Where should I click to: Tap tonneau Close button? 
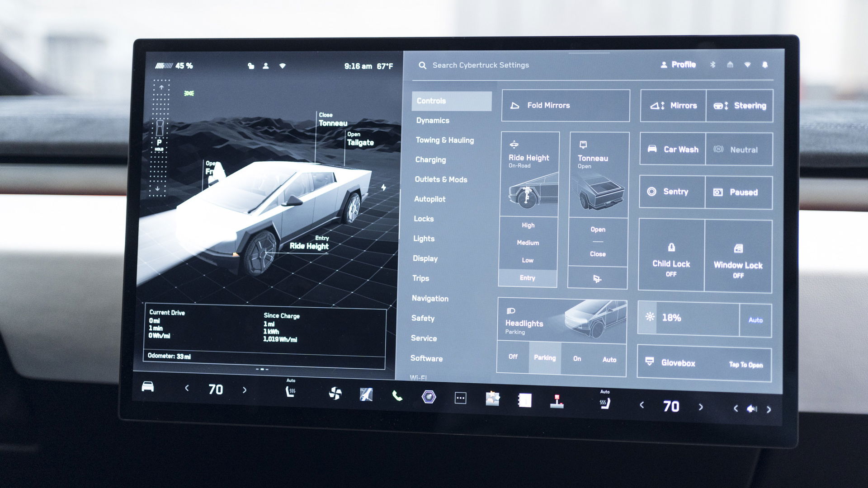(x=598, y=254)
